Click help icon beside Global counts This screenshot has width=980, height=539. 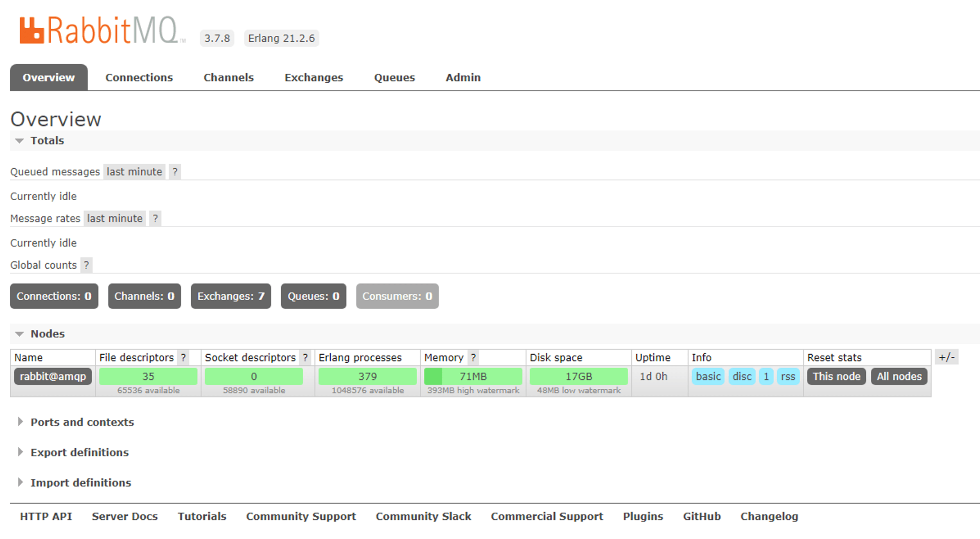click(x=86, y=265)
